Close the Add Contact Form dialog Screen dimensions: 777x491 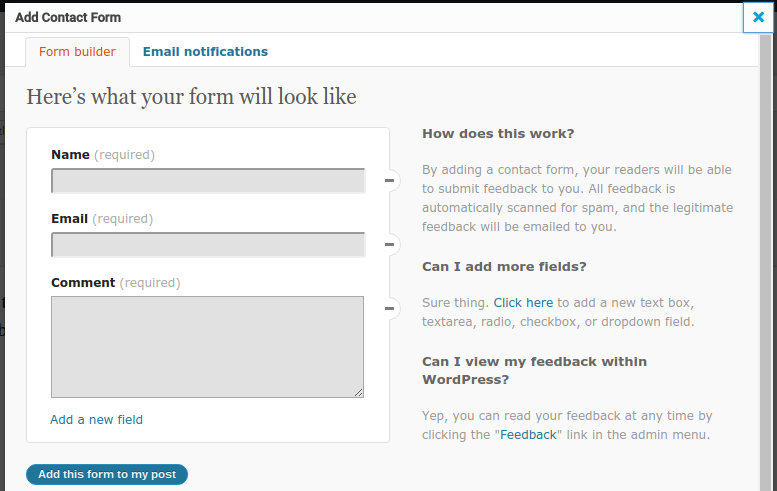(759, 17)
